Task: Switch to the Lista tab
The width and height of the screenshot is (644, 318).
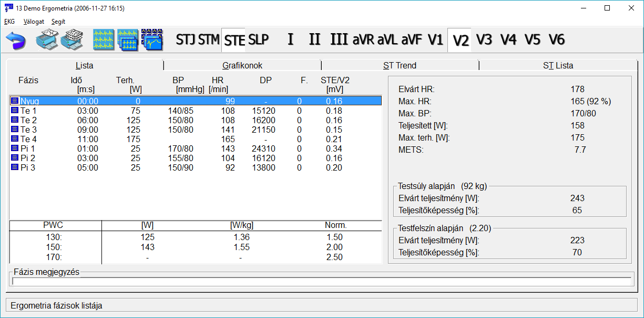Action: [85, 65]
